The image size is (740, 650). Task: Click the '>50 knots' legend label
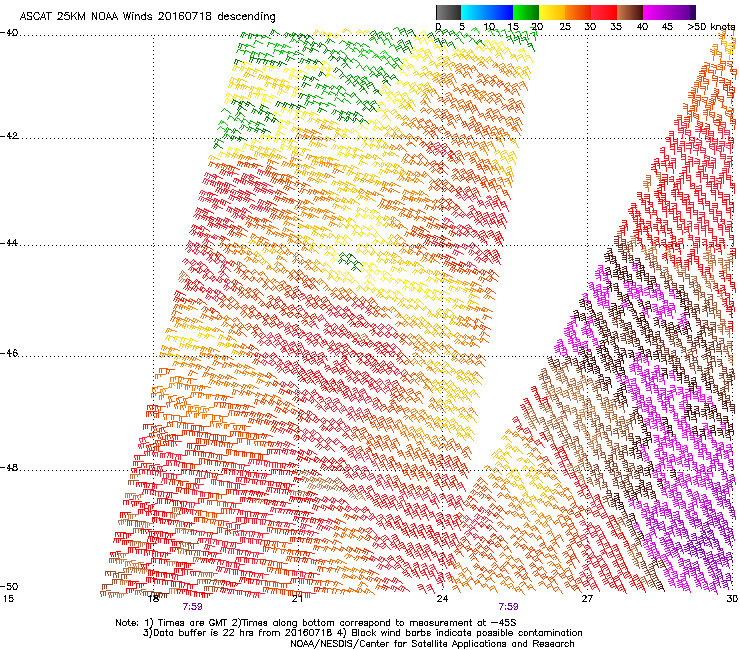pos(711,27)
